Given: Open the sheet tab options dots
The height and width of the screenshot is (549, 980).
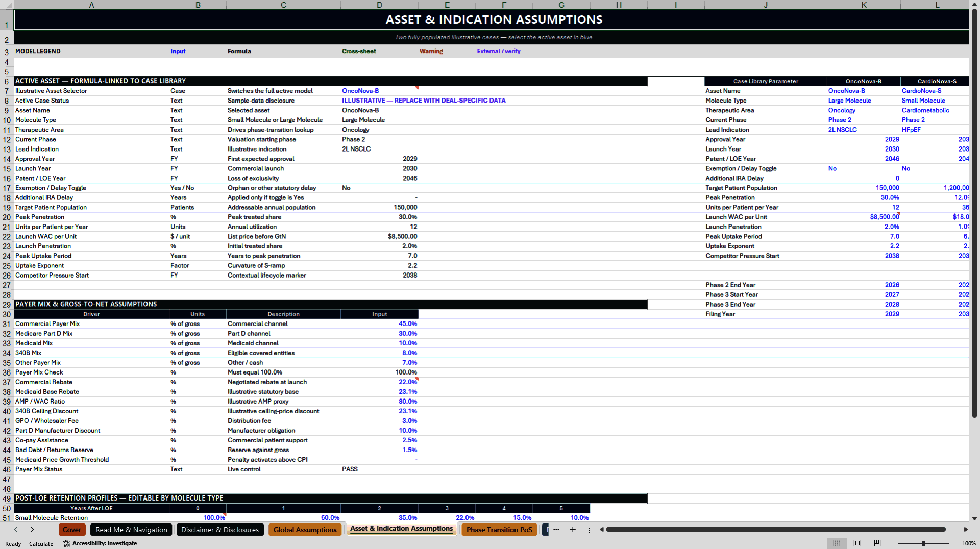Looking at the screenshot, I should [589, 530].
